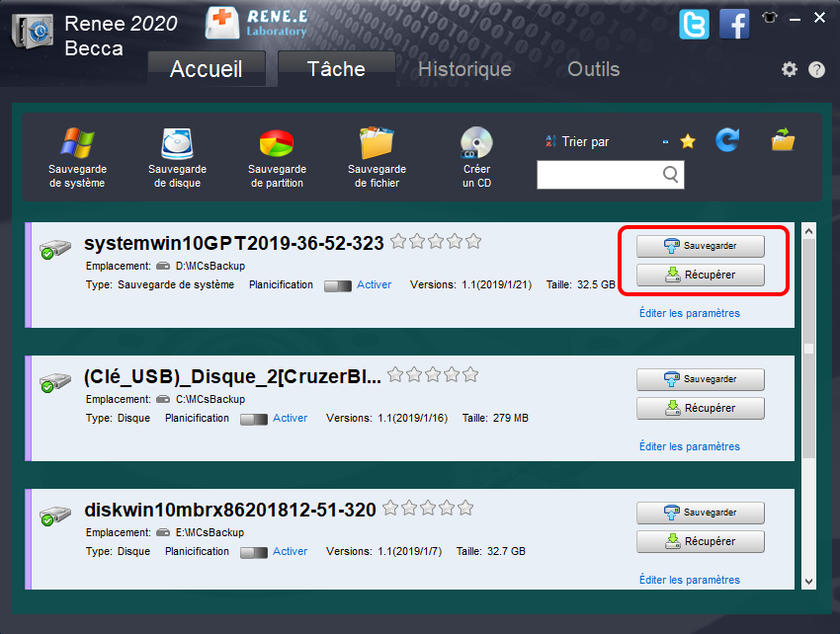Viewport: 840px width, 634px height.
Task: Click the search magnifier icon
Action: 670,174
